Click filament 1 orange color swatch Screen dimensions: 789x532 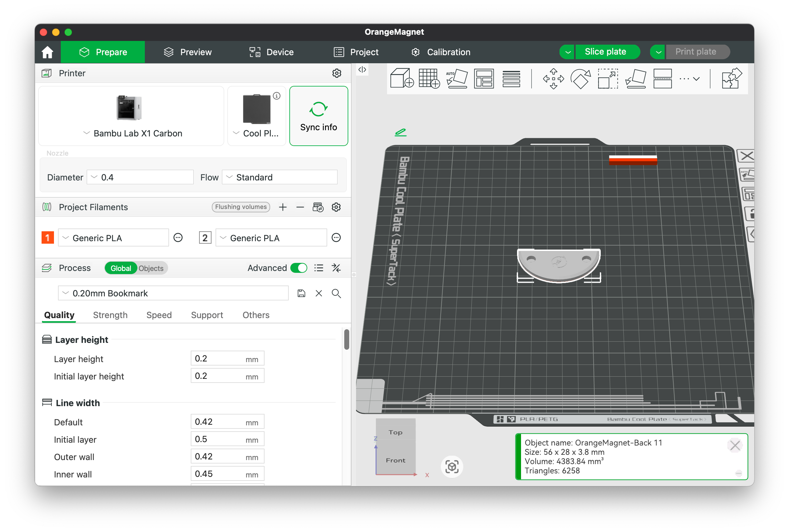[x=47, y=237]
